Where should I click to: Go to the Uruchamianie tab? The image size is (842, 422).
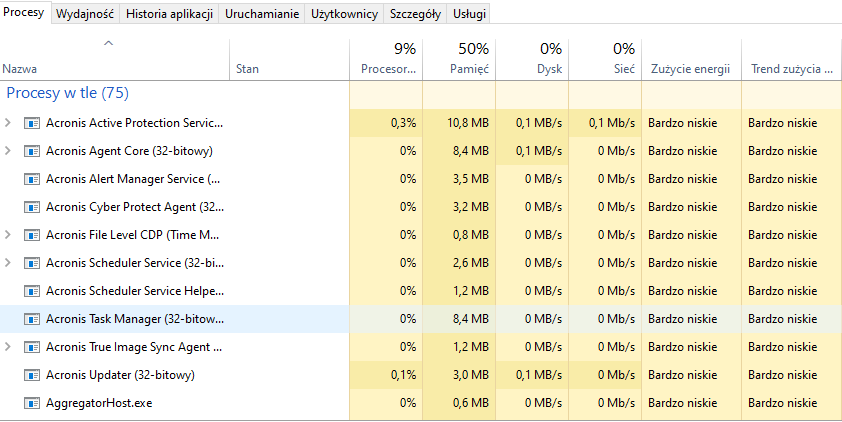(x=262, y=14)
